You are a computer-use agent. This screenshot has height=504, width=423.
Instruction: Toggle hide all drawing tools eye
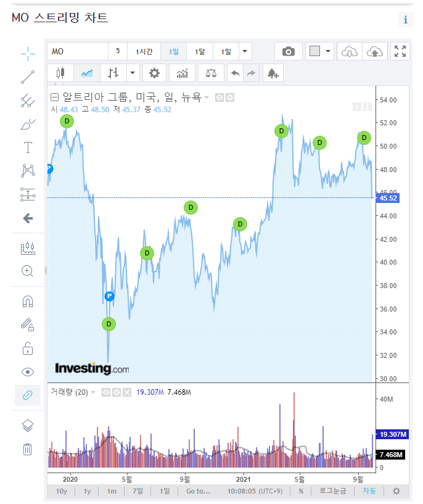pos(28,372)
